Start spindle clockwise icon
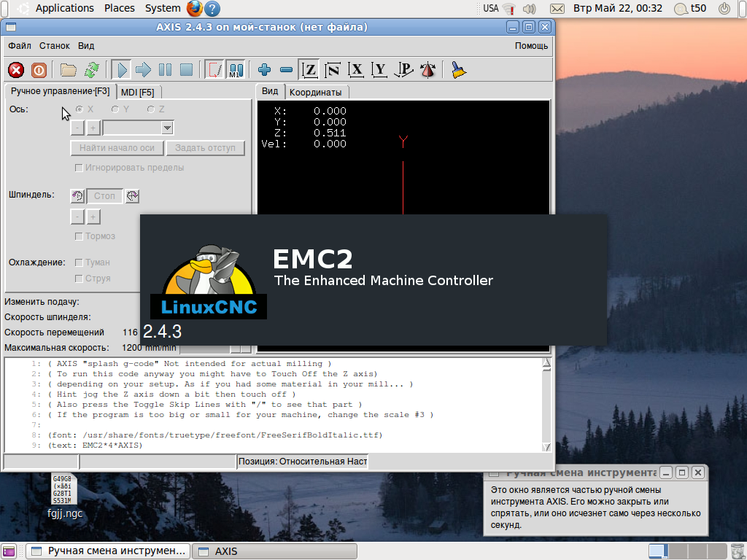The height and width of the screenshot is (560, 747). [132, 195]
